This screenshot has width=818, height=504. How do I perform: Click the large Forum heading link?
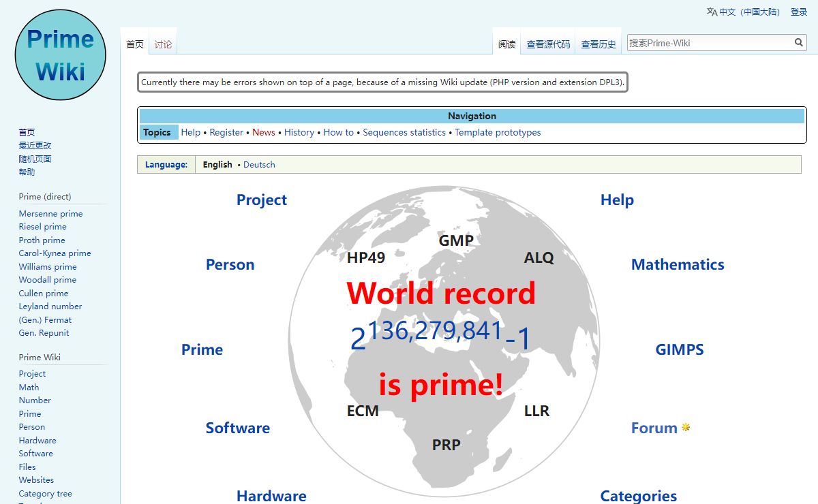[654, 428]
